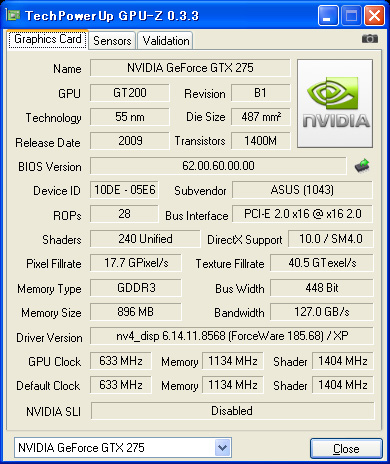Viewport: 390px width, 464px height.
Task: Close the window with the red X
Action: point(374,16)
